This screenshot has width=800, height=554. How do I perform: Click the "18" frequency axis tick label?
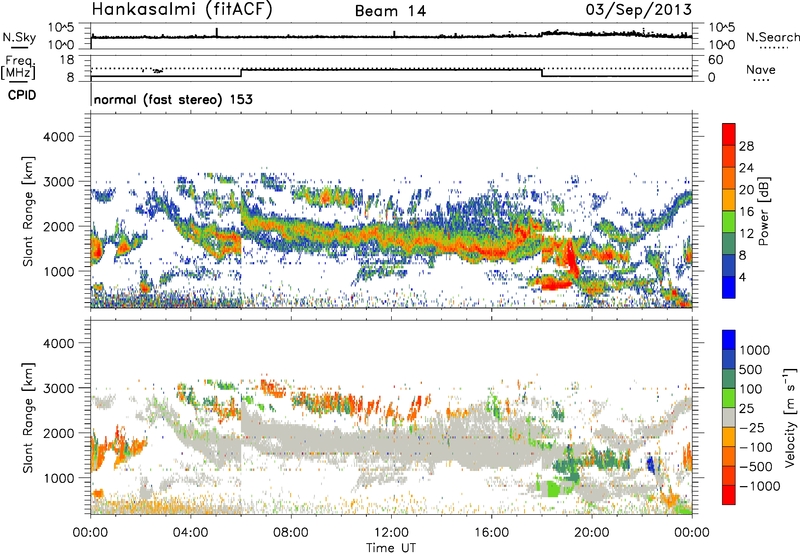[67, 60]
